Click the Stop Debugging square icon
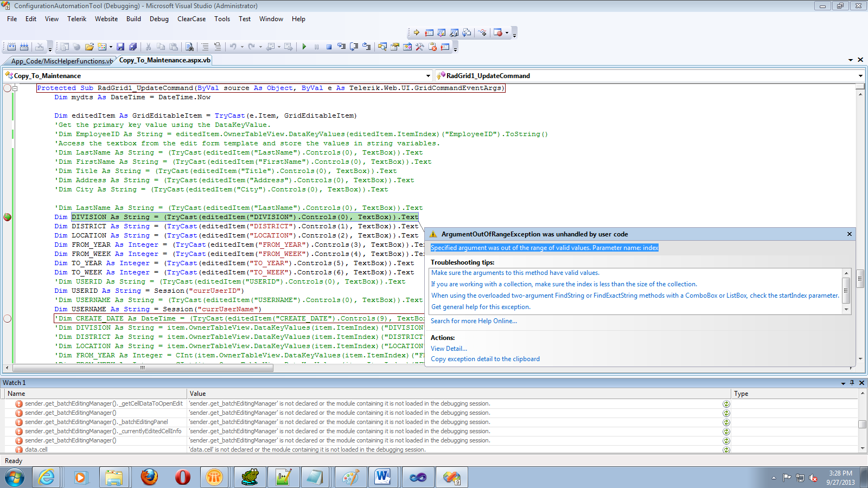Image resolution: width=868 pixels, height=488 pixels. [x=329, y=47]
